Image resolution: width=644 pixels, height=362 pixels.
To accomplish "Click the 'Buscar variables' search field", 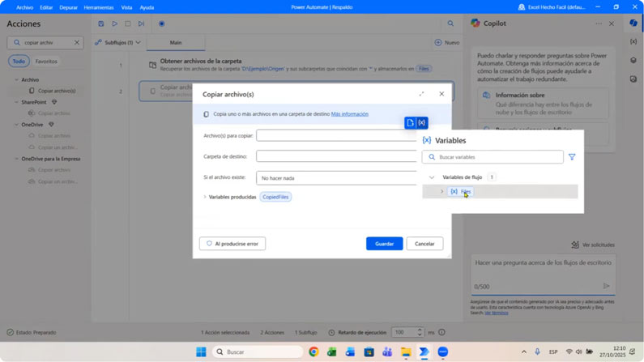I will (493, 157).
